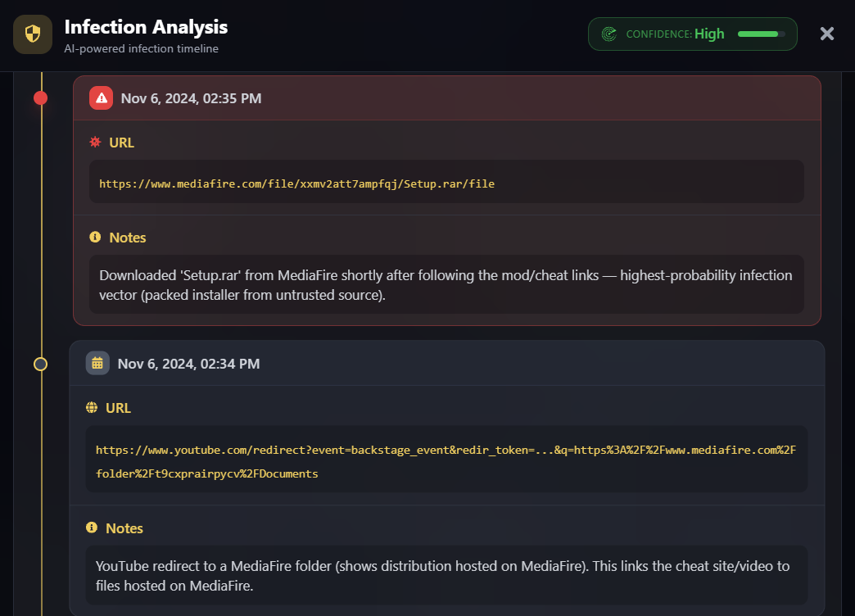This screenshot has width=855, height=616.
Task: Open the MediaFire Setup.rar URL
Action: 296,183
